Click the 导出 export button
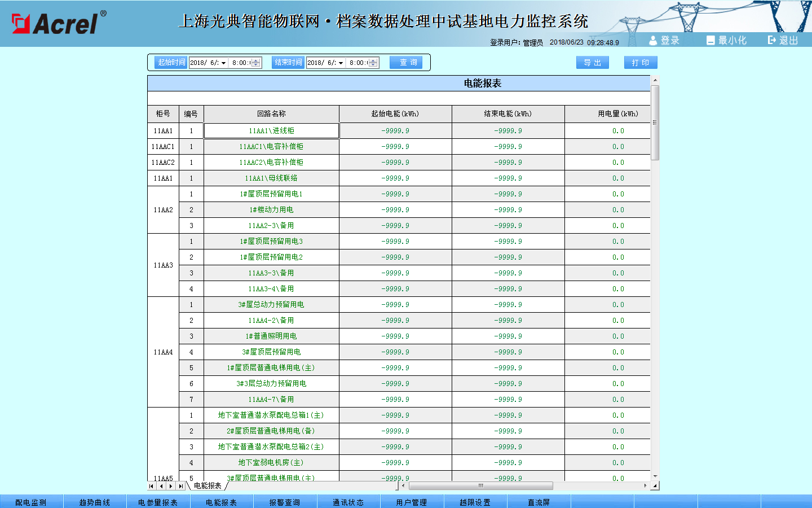The height and width of the screenshot is (508, 812). point(592,63)
